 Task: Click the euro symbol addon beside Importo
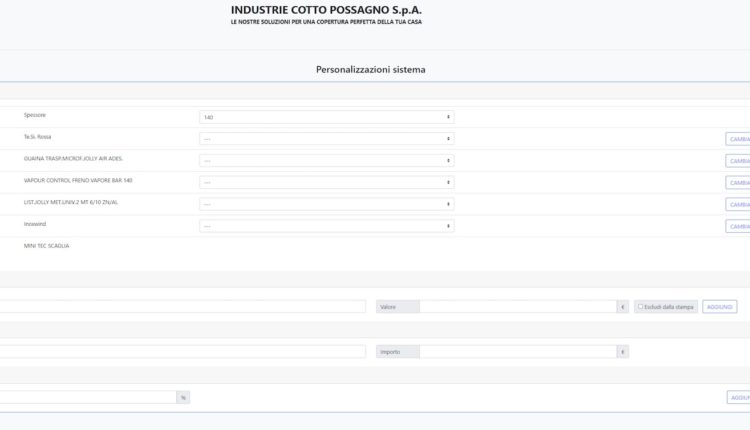point(623,352)
